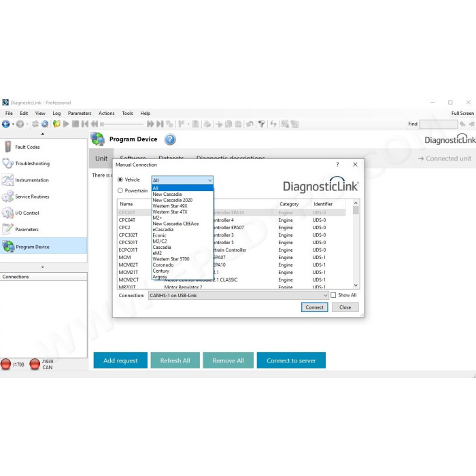This screenshot has height=476, width=476.
Task: Click the Remove All button
Action: click(228, 360)
